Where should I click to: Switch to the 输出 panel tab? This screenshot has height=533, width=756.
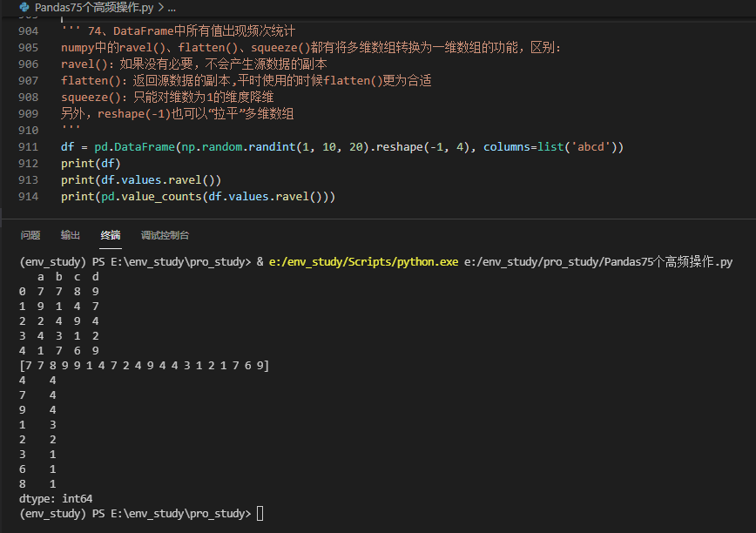click(71, 235)
